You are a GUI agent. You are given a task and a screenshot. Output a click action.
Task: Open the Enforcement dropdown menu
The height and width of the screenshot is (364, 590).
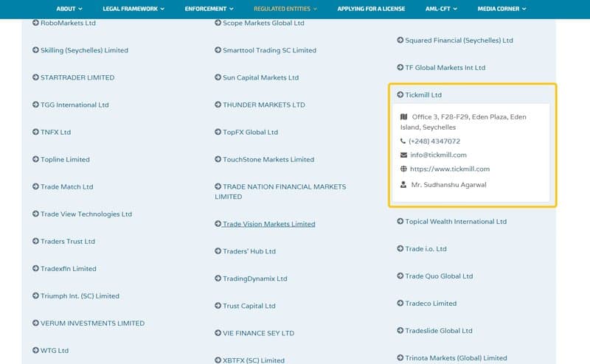tap(209, 9)
